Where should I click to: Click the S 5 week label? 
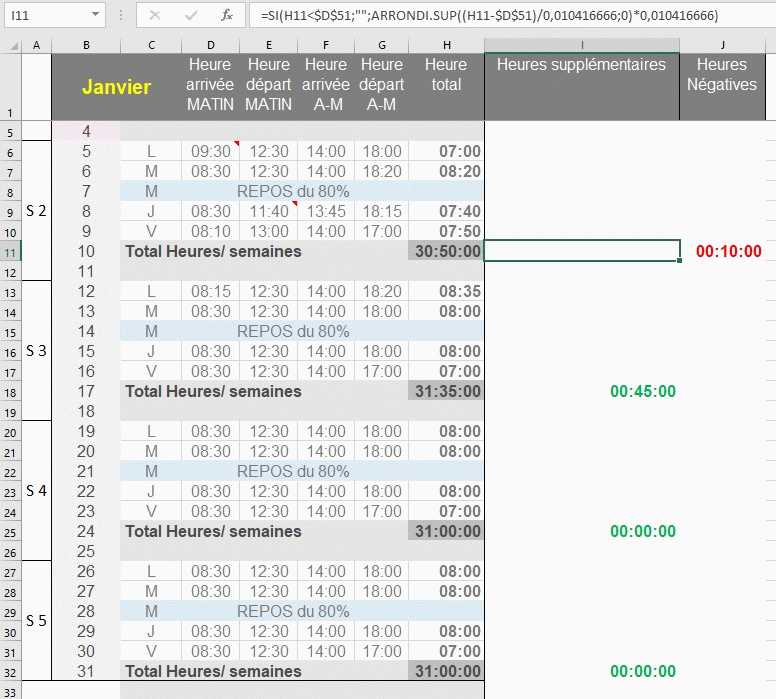tap(36, 621)
